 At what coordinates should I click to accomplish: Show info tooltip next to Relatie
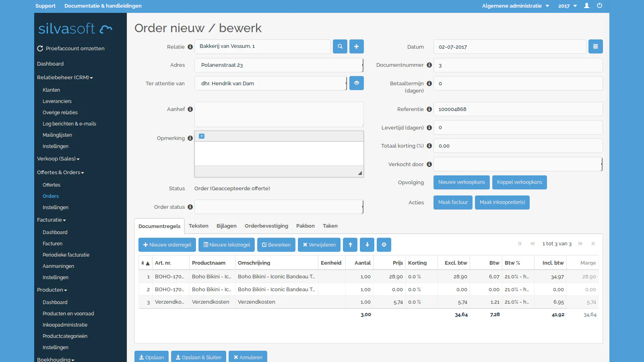(190, 47)
